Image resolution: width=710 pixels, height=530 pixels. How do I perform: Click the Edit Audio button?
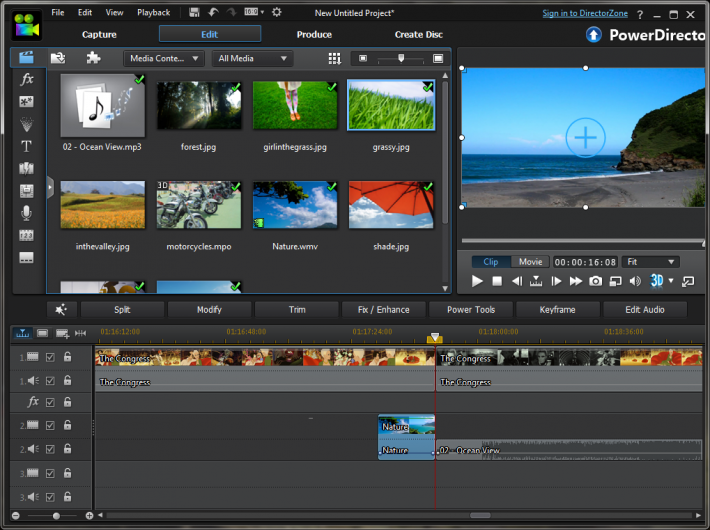click(x=645, y=309)
